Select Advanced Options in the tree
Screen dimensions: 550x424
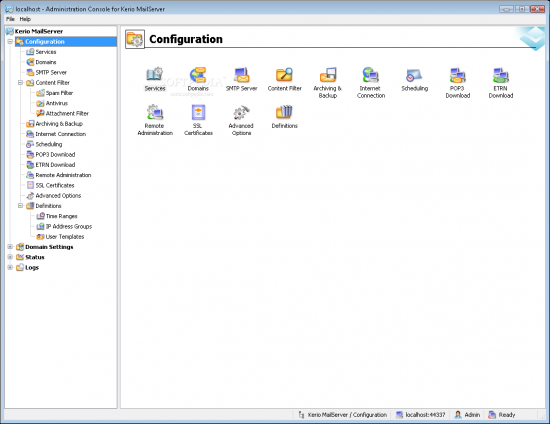pyautogui.click(x=58, y=195)
